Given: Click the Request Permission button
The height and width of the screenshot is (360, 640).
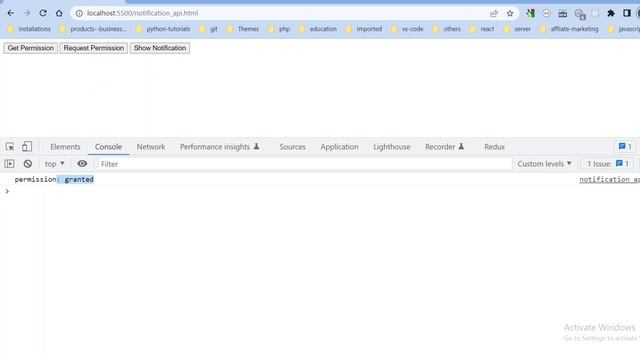Looking at the screenshot, I should 93,48.
